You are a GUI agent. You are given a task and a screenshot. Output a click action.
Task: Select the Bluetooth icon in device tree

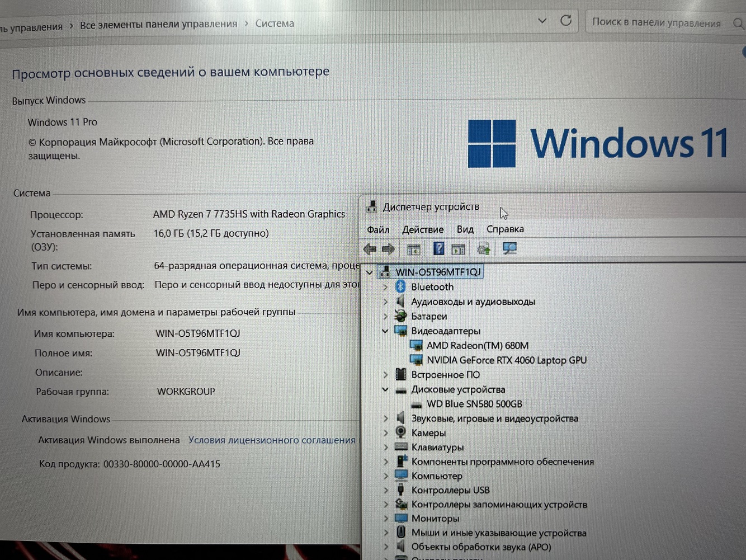[x=400, y=286]
